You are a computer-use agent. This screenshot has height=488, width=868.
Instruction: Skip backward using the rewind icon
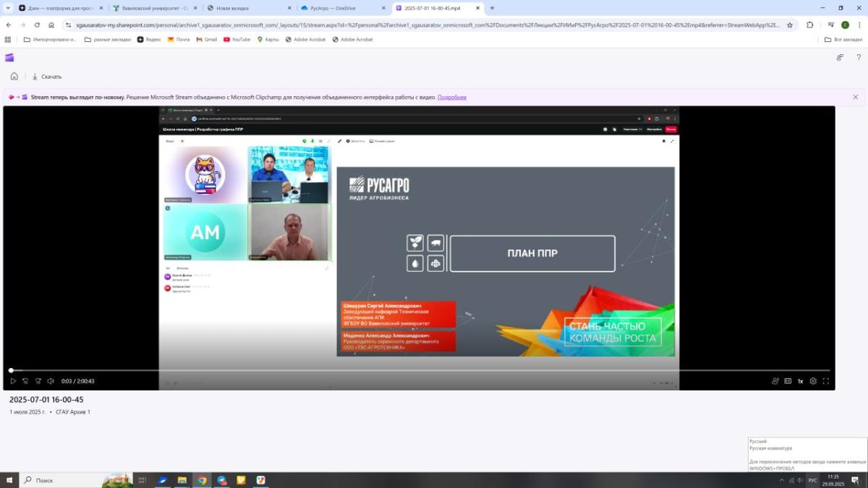(x=25, y=381)
